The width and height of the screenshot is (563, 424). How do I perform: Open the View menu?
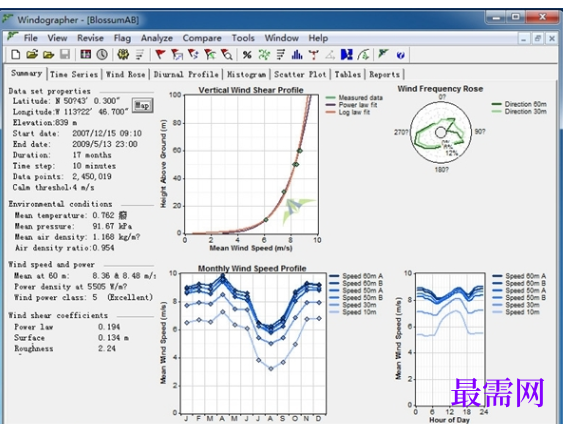pyautogui.click(x=57, y=38)
